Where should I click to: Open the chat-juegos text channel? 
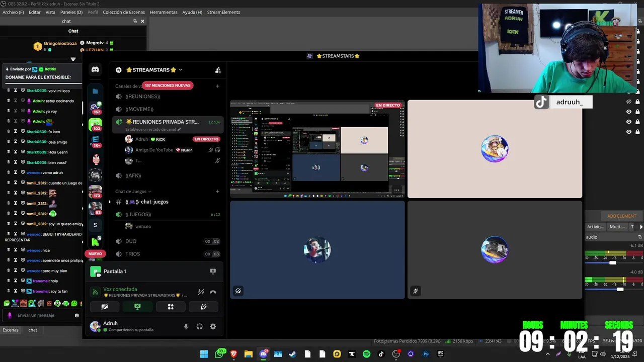click(167, 202)
